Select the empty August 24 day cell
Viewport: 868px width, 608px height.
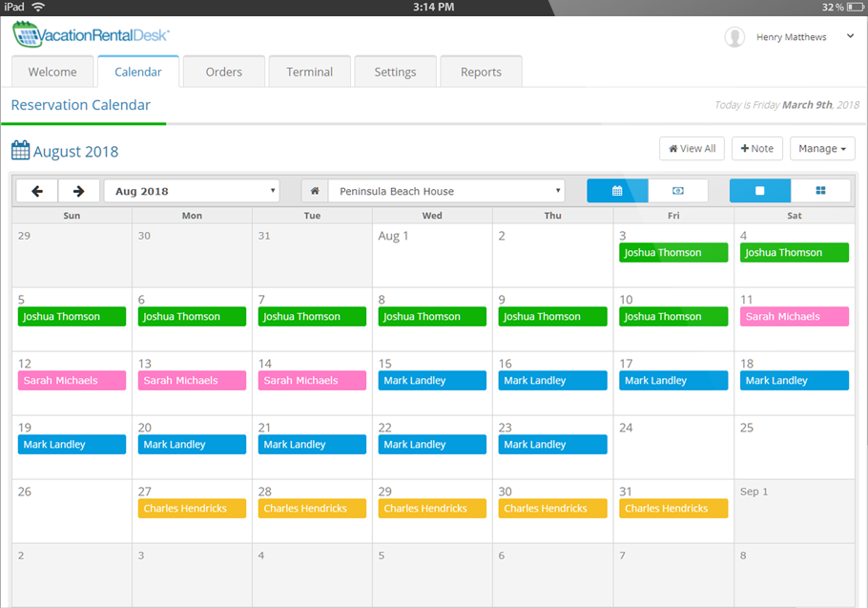pos(673,453)
